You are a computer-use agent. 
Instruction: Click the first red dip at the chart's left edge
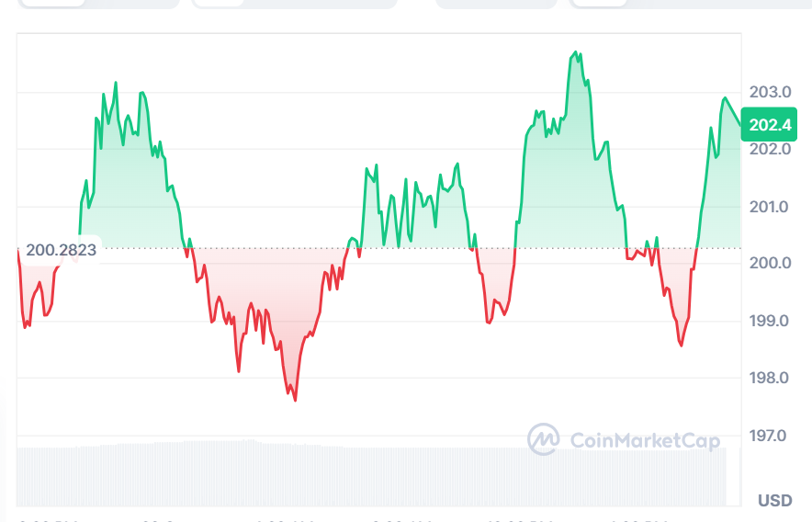tap(26, 326)
